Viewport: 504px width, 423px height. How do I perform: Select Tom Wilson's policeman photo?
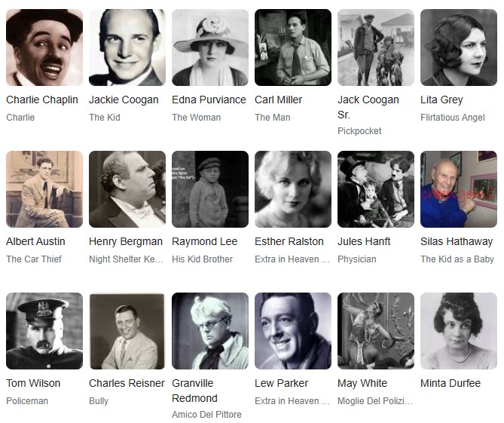point(44,331)
